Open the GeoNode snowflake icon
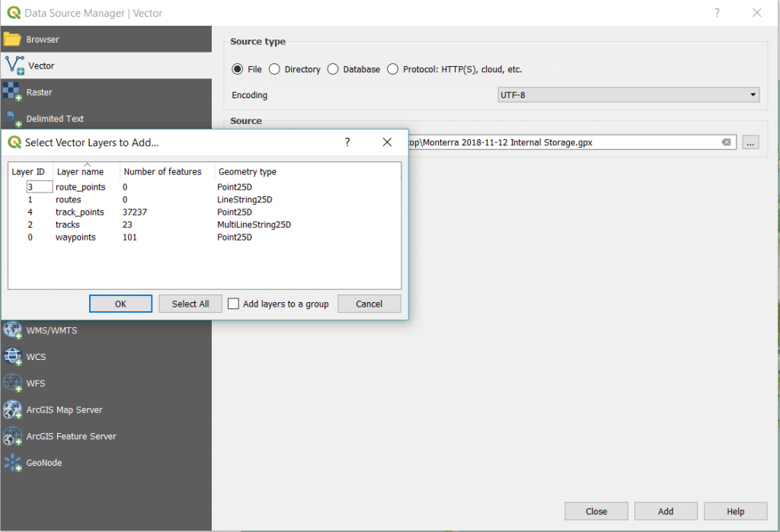The height and width of the screenshot is (532, 780). (x=12, y=463)
